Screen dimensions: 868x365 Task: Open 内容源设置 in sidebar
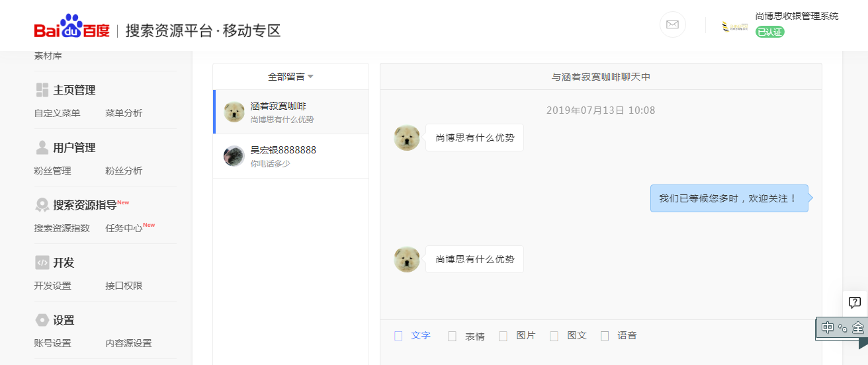point(128,343)
